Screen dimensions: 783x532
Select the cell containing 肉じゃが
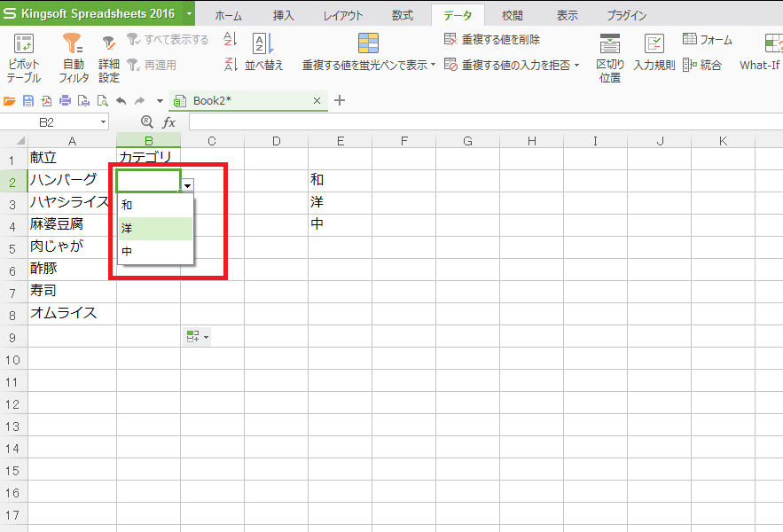coord(72,247)
